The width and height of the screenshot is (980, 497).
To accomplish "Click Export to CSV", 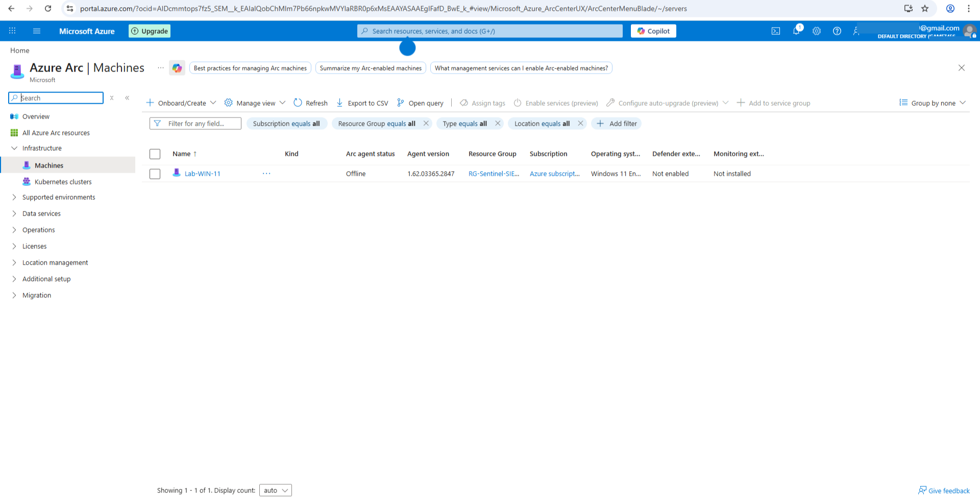I will [362, 103].
